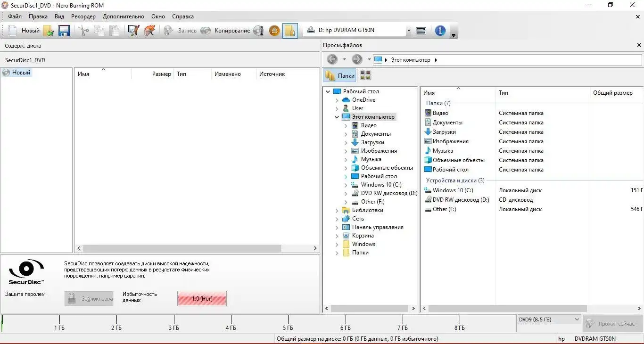Select Загрузки in the folder tree
The height and width of the screenshot is (344, 644).
372,142
